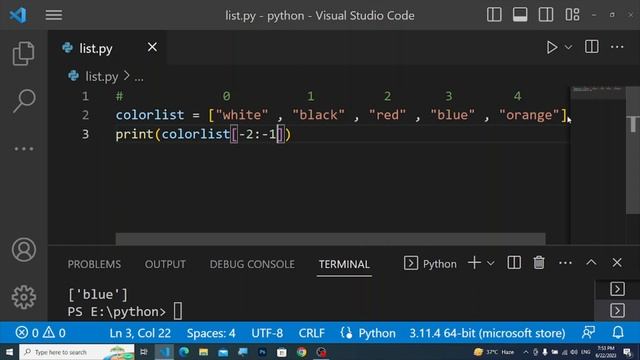This screenshot has height=360, width=640.
Task: Place cursor on the print keyword
Action: pos(134,134)
